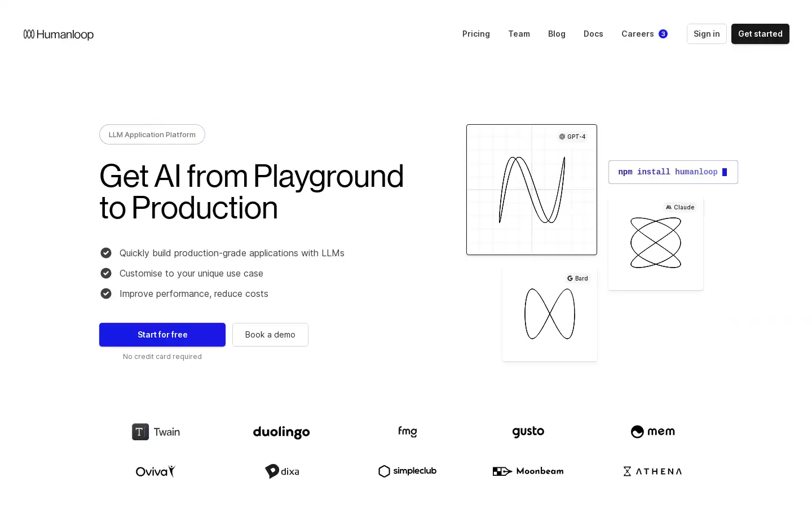The height and width of the screenshot is (508, 812).
Task: Click the GPT-4 model icon label
Action: [572, 137]
